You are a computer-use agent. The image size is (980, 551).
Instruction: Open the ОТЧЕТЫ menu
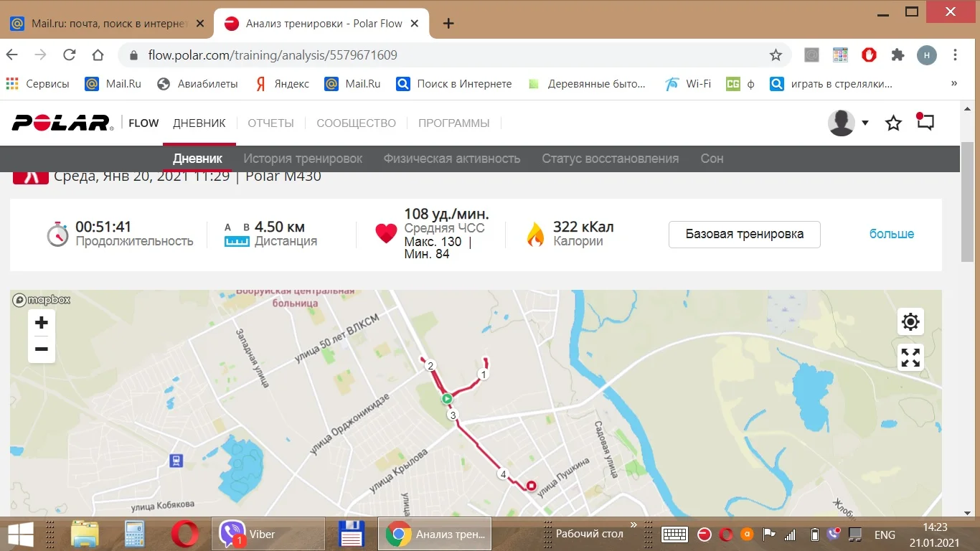[x=271, y=123]
